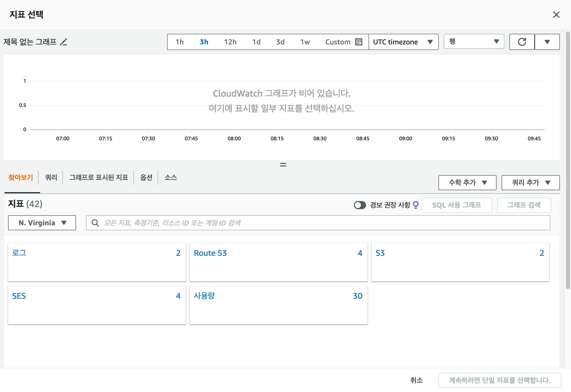Open the N. Virginia region dropdown
This screenshot has width=571, height=392.
coord(42,223)
